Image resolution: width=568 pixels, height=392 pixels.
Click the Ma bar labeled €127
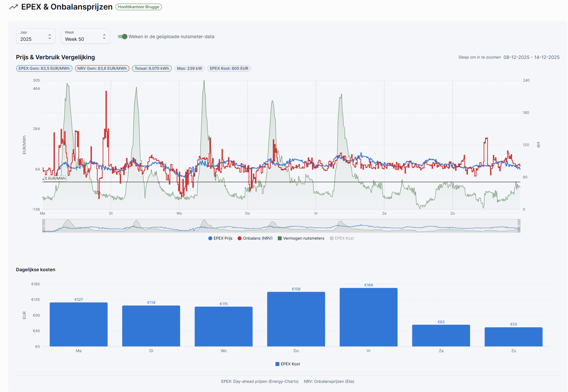(79, 325)
